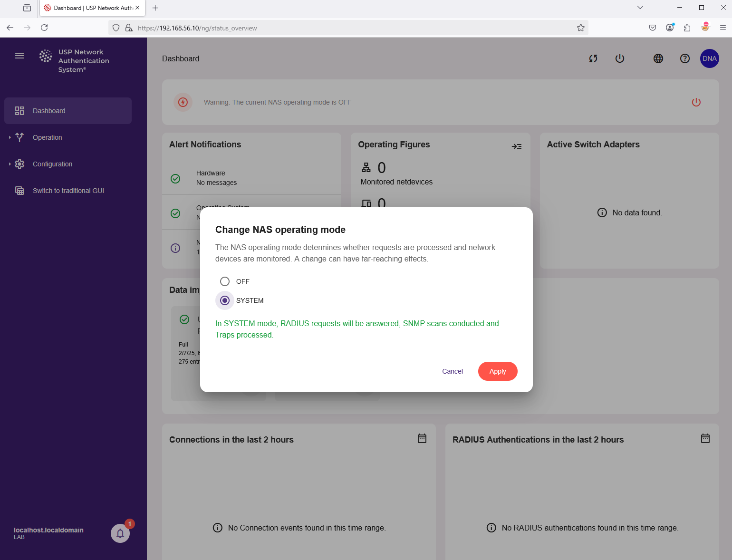This screenshot has height=560, width=732.
Task: Open the DNA user avatar menu
Action: point(709,58)
